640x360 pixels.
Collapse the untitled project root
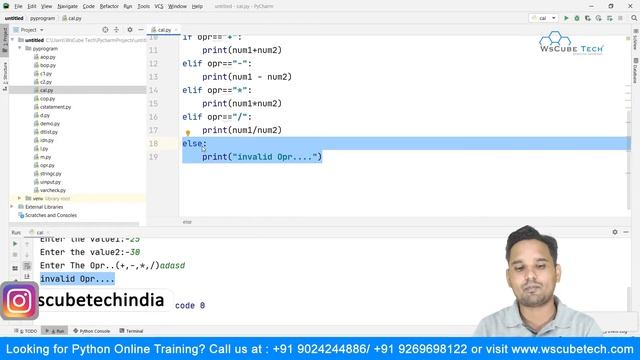(13, 40)
